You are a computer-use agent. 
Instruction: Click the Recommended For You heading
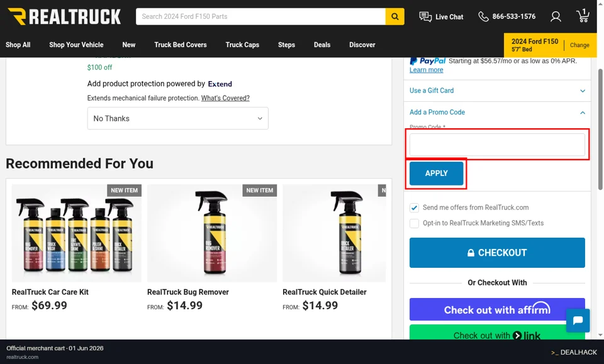79,163
